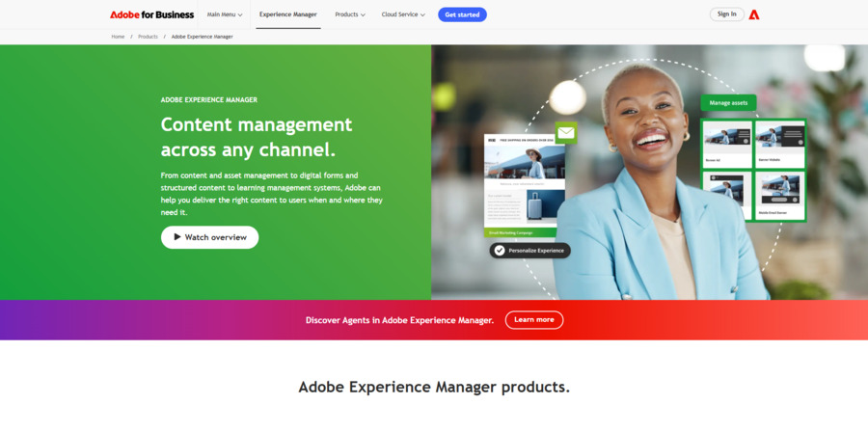The image size is (868, 431).
Task: Go to Products breadcrumb link
Action: pyautogui.click(x=148, y=37)
